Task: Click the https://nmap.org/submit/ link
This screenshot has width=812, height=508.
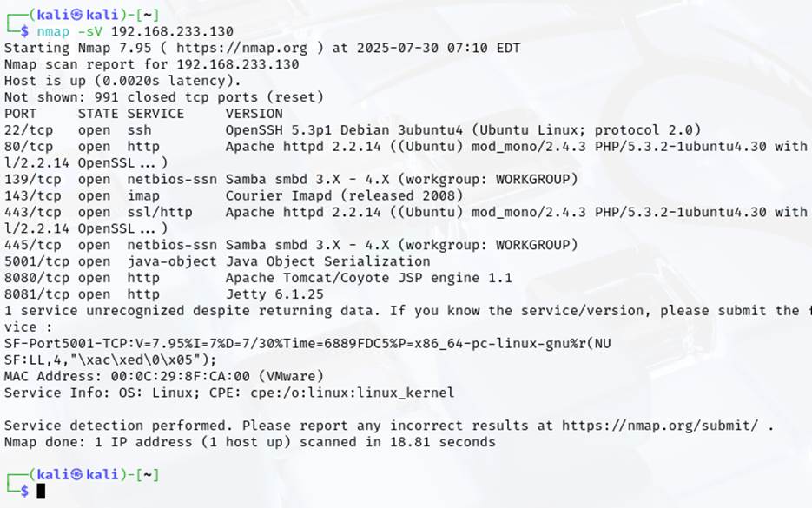Action: click(660, 426)
